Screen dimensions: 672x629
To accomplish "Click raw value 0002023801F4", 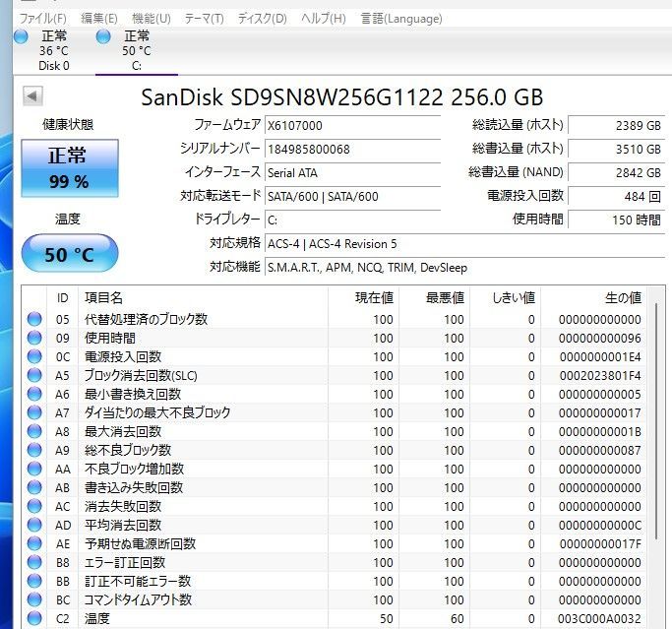I will click(x=600, y=376).
